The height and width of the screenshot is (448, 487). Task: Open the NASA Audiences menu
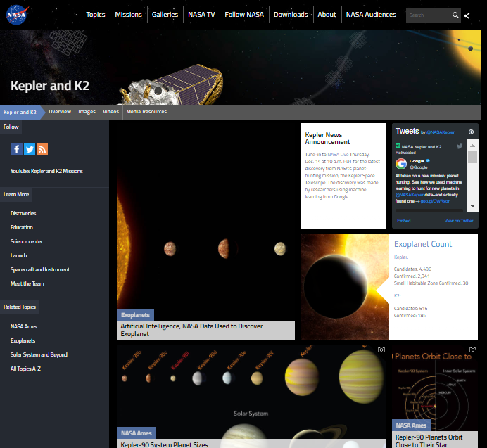(371, 15)
